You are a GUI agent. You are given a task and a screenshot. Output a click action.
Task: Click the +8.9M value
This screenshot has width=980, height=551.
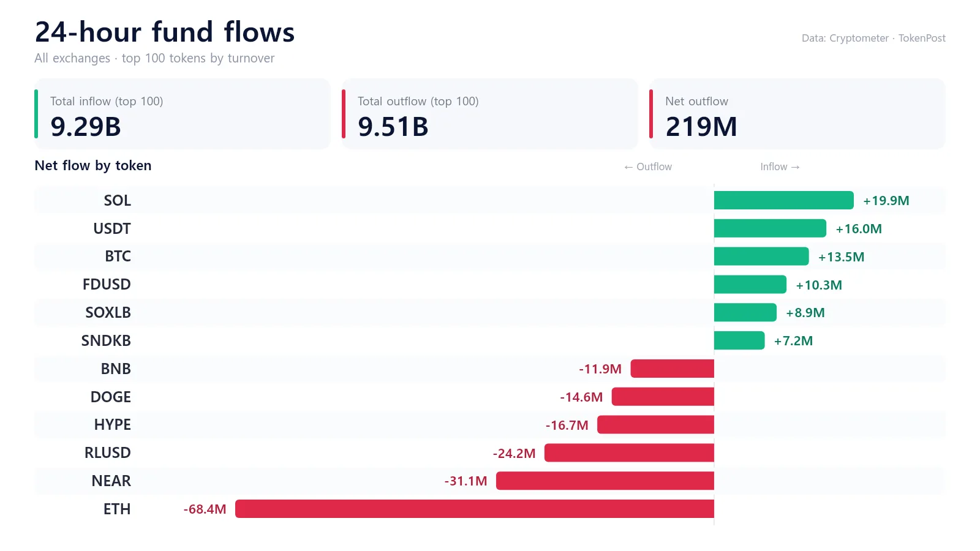pyautogui.click(x=805, y=313)
